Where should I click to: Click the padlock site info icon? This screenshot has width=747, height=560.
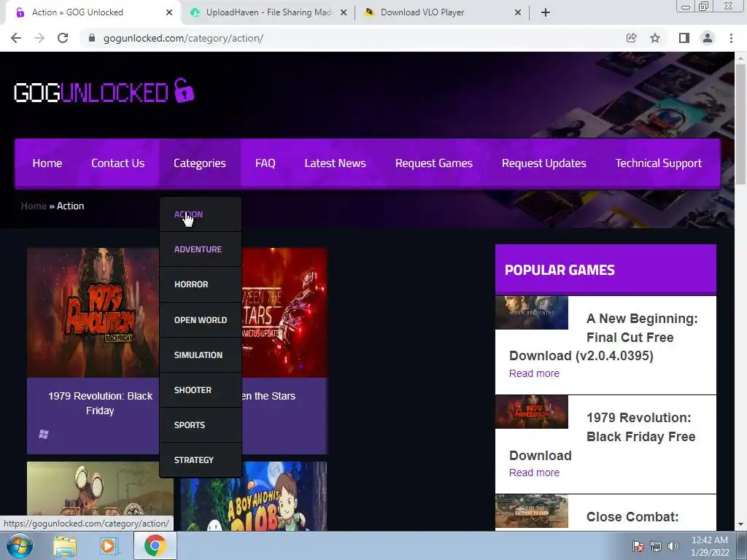pyautogui.click(x=92, y=38)
